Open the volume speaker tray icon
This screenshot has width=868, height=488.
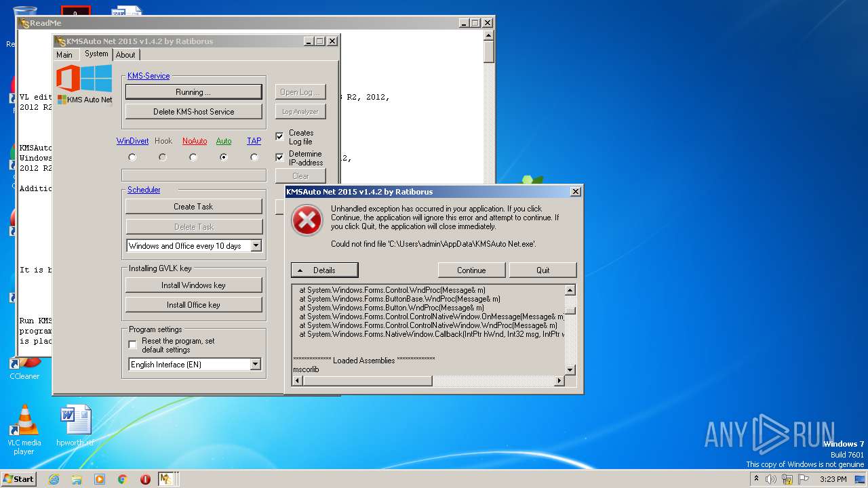tap(771, 479)
